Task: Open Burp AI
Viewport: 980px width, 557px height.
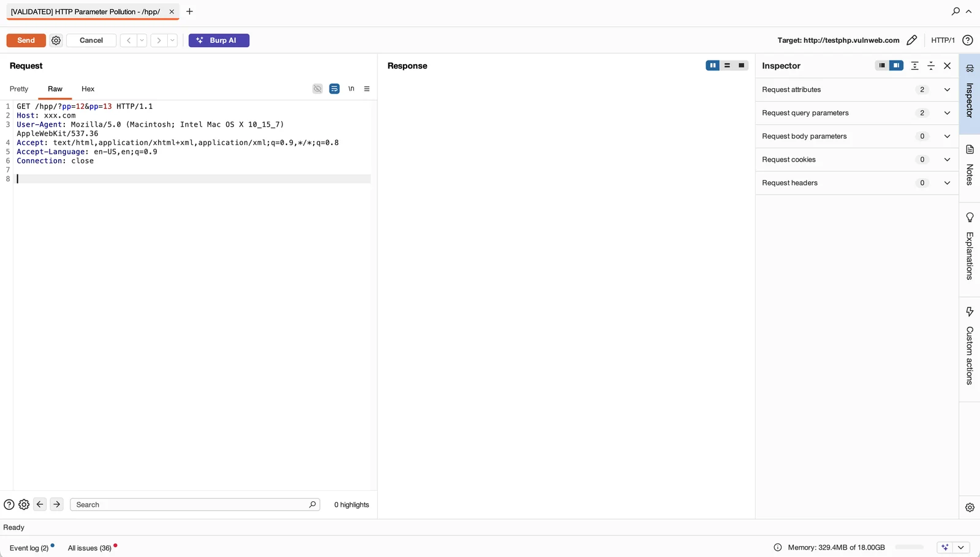Action: [219, 40]
